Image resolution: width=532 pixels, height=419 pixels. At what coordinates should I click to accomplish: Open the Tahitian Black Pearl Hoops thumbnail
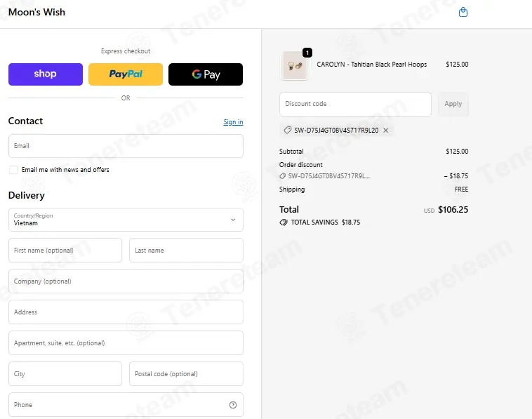[295, 65]
